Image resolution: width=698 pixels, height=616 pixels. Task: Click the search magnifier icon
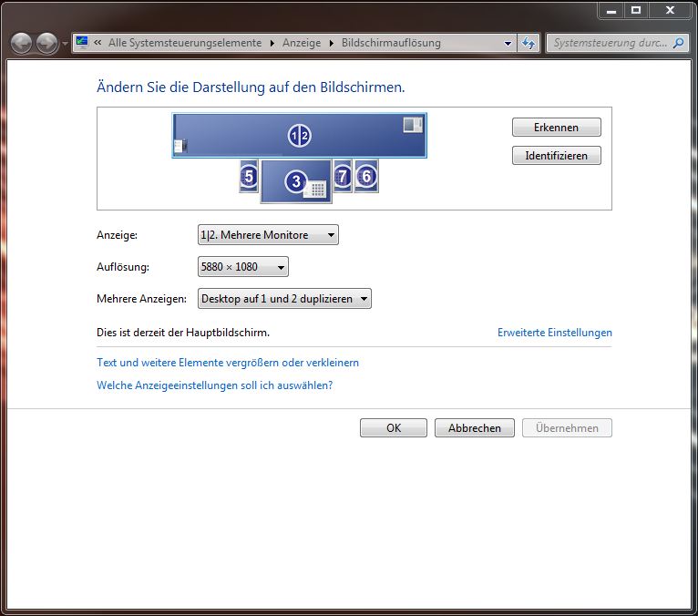click(x=679, y=43)
